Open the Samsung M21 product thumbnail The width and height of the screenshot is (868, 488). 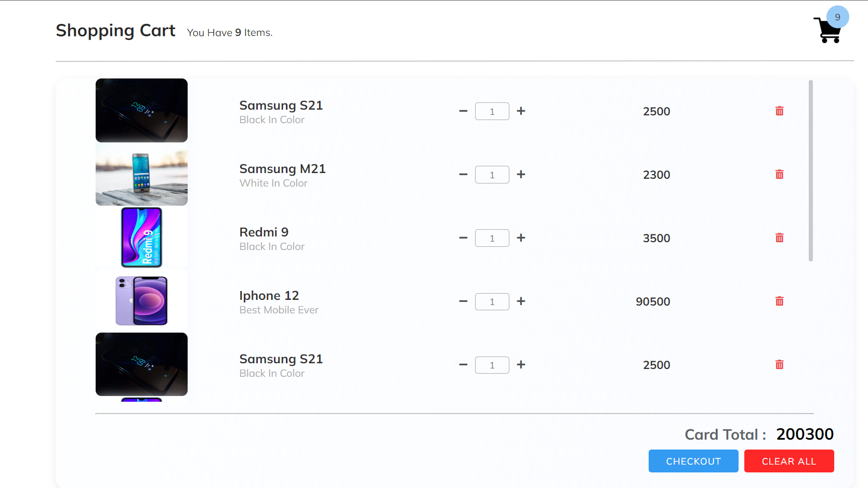pyautogui.click(x=141, y=175)
